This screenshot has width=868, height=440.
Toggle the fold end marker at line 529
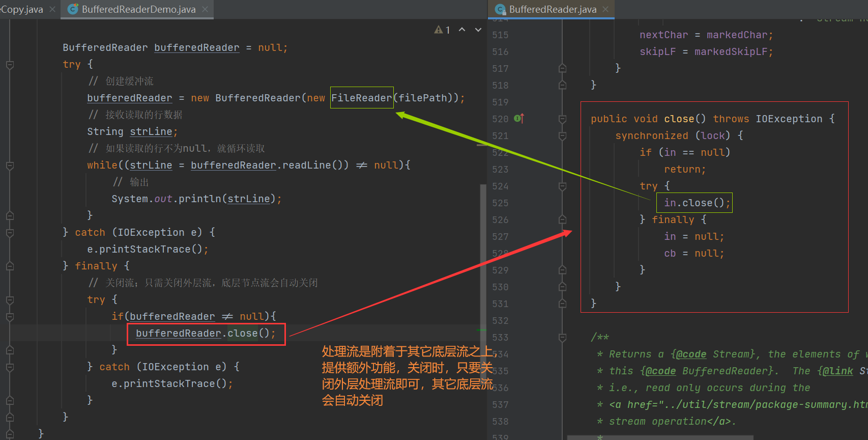tap(562, 270)
